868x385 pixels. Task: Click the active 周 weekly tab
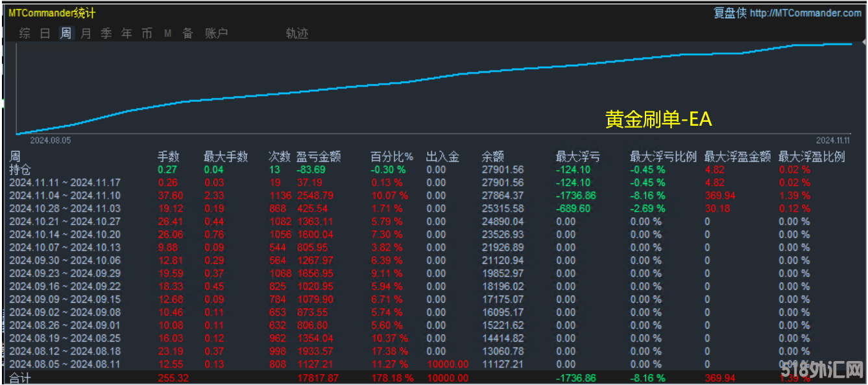66,34
